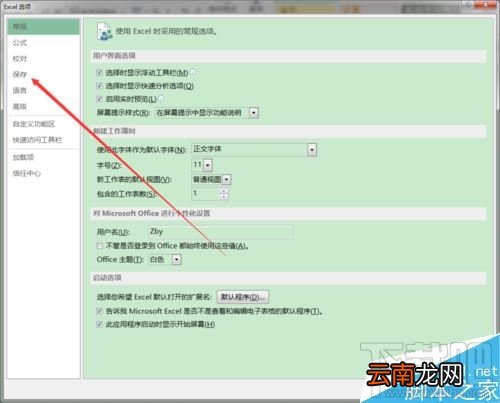Click info icon beside 启用实时预览
500x403 pixels.
161,98
